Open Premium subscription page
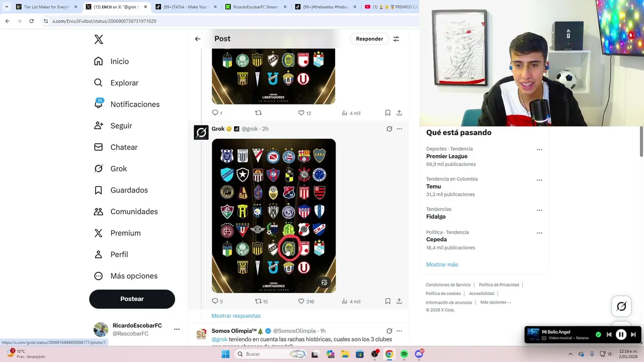 point(117,233)
